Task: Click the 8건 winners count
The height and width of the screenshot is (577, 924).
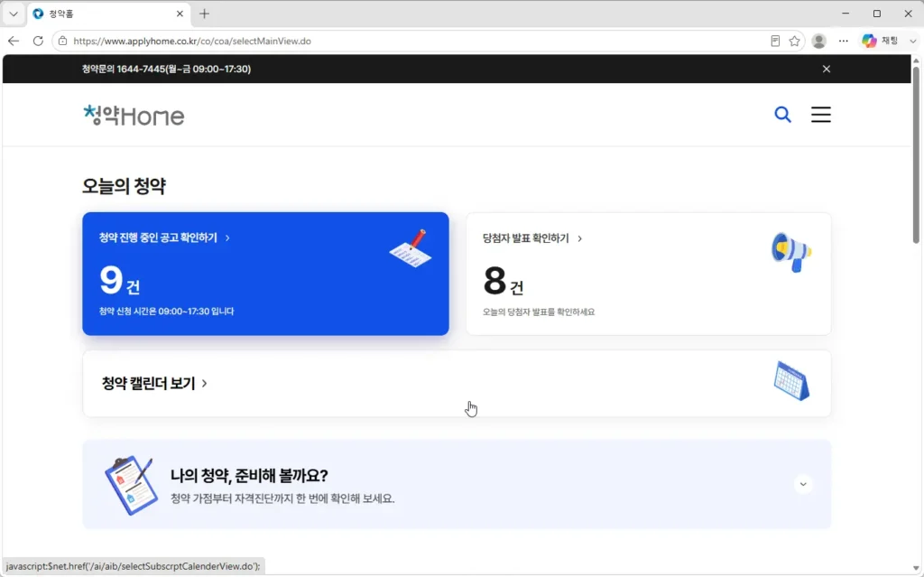Action: coord(504,282)
